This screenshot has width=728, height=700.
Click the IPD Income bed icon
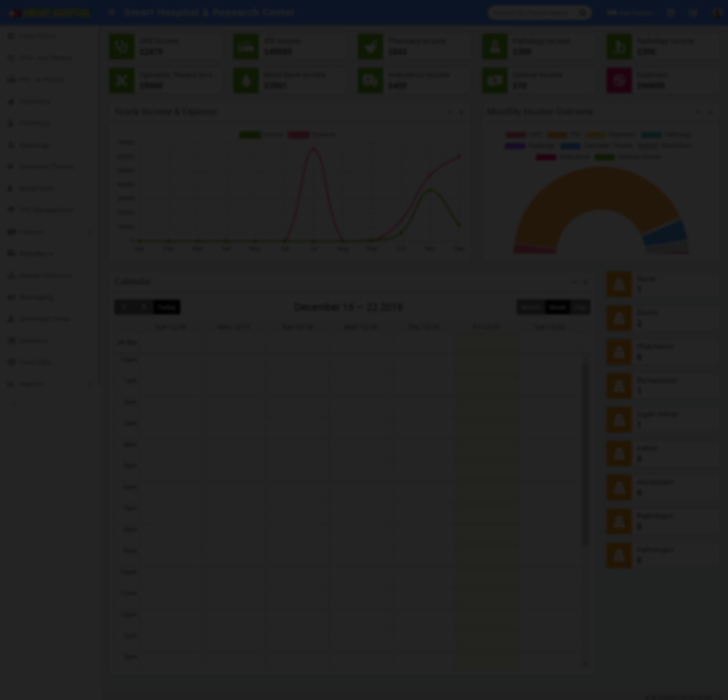(x=246, y=47)
